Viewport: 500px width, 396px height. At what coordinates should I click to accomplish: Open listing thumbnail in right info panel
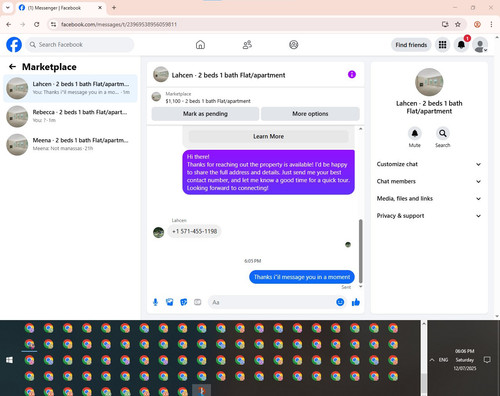coord(429,82)
